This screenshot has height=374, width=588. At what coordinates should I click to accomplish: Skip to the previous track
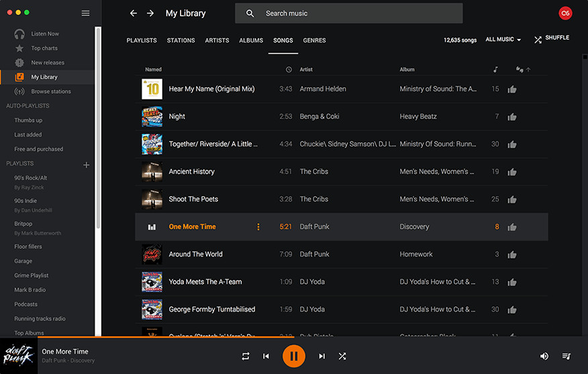click(266, 356)
